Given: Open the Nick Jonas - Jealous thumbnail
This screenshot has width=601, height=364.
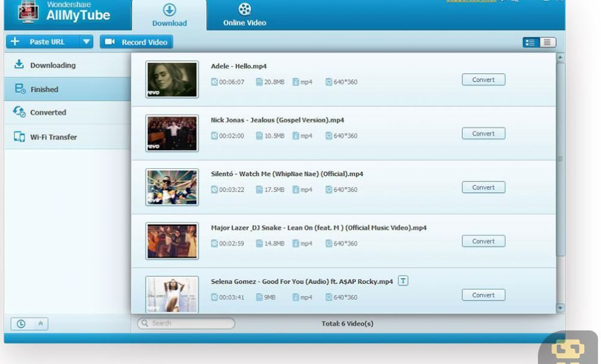Looking at the screenshot, I should click(x=172, y=133).
